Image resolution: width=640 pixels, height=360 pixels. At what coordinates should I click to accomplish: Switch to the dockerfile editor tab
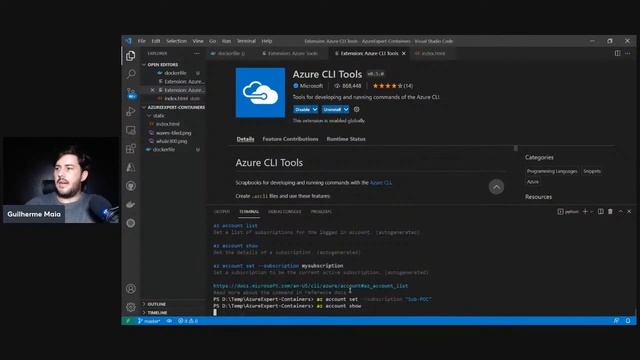(x=231, y=53)
